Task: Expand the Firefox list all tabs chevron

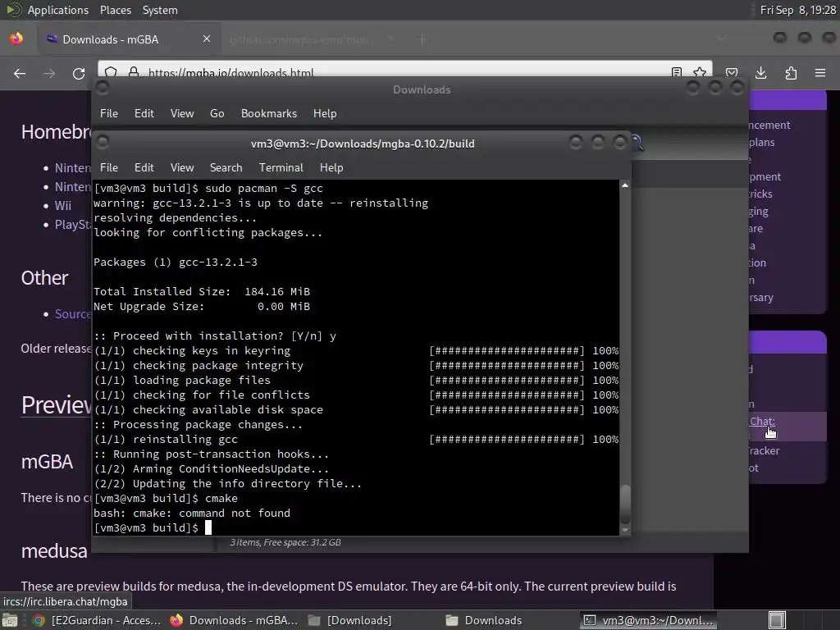Action: click(721, 39)
